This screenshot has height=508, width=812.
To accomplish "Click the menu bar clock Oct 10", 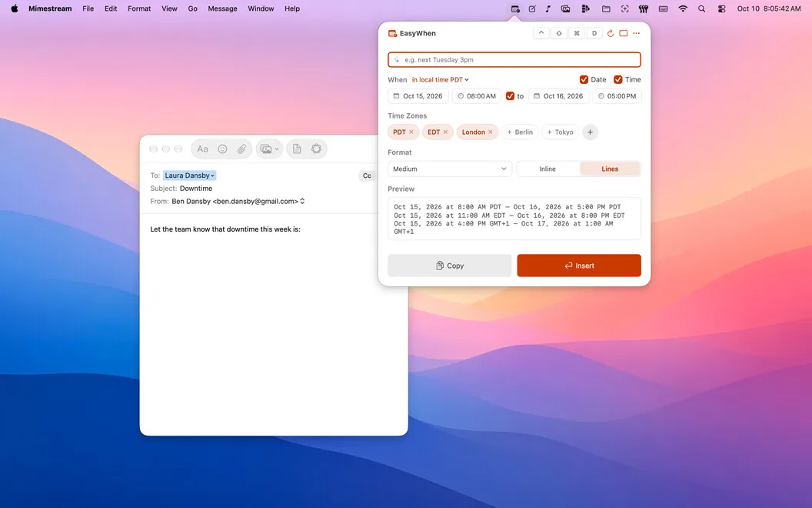I will click(769, 8).
